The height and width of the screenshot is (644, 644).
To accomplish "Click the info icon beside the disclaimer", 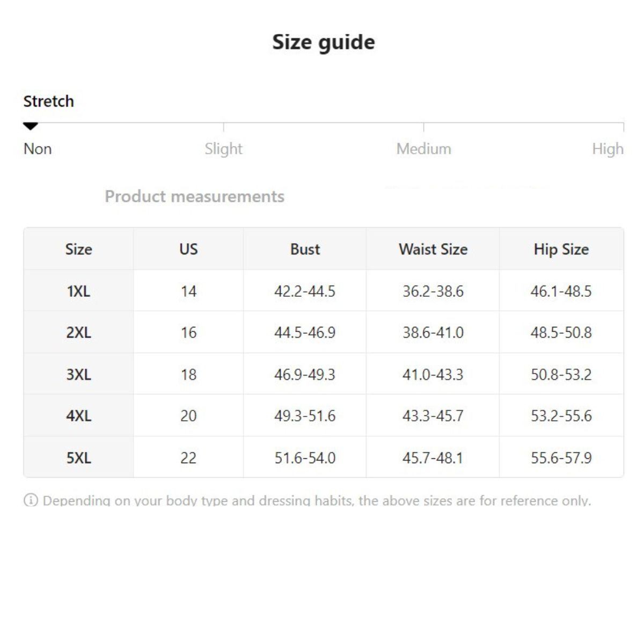I will [x=31, y=500].
